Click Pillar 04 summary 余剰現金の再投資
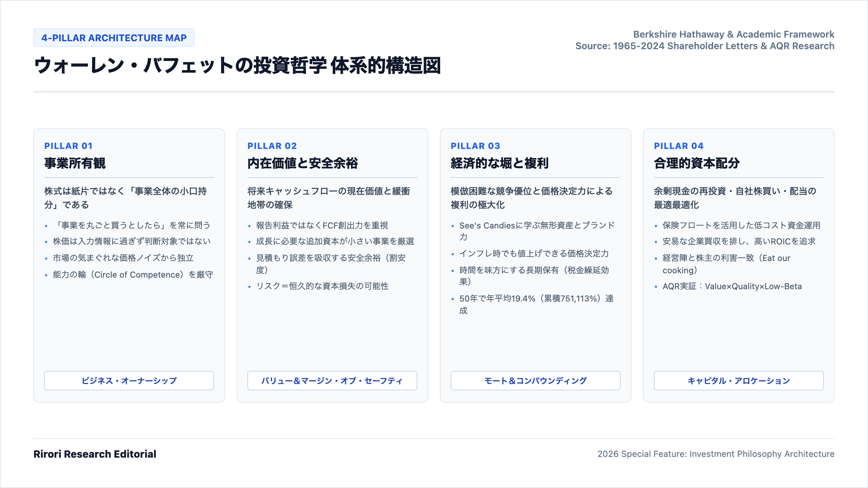The width and height of the screenshot is (868, 488). pos(735,198)
